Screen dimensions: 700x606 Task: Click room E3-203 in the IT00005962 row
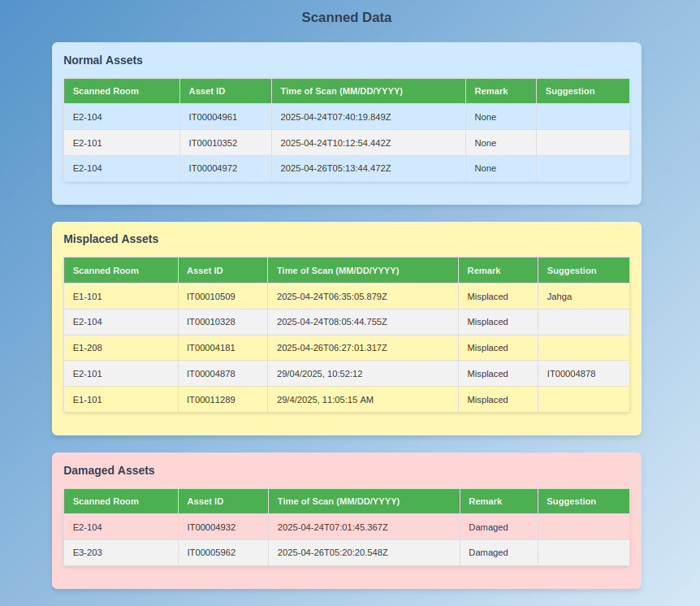[88, 553]
